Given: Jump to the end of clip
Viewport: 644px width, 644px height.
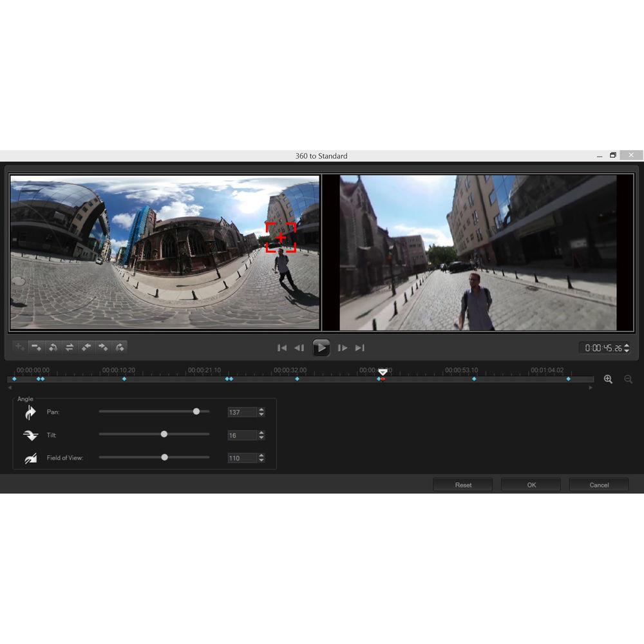Looking at the screenshot, I should 360,348.
